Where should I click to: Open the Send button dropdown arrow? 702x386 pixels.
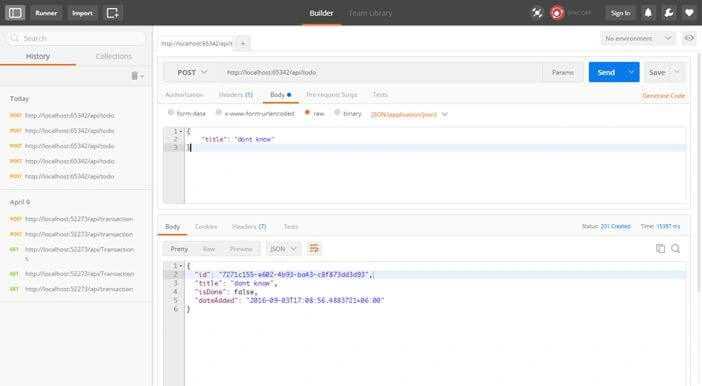(x=631, y=72)
